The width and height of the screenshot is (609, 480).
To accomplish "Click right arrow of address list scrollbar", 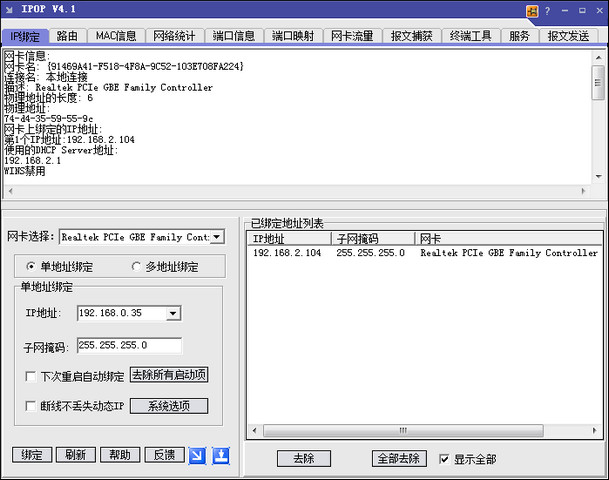I will (x=594, y=430).
